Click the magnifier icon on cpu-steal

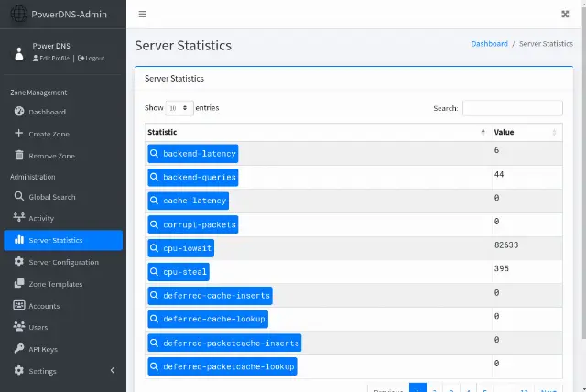[x=154, y=272]
